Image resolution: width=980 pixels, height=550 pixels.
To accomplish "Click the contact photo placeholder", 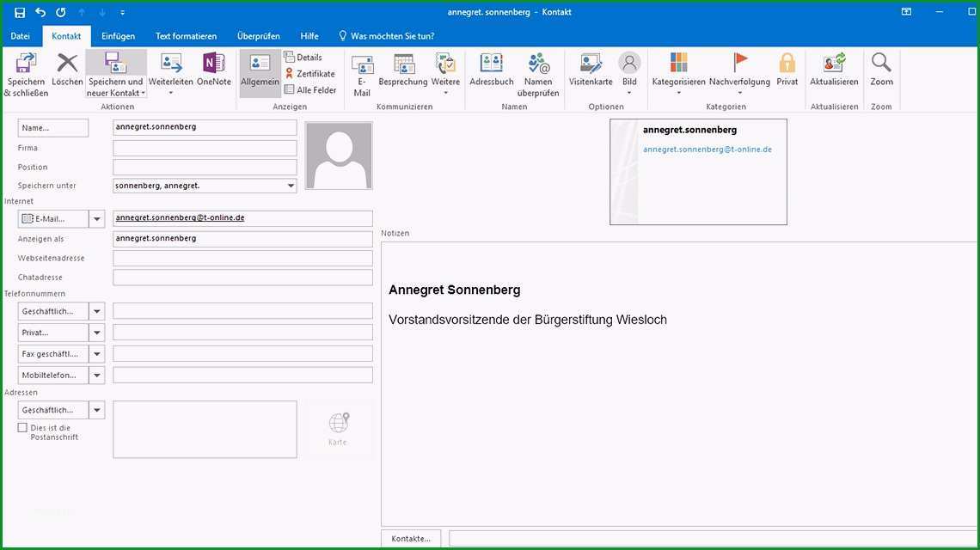I will point(339,156).
